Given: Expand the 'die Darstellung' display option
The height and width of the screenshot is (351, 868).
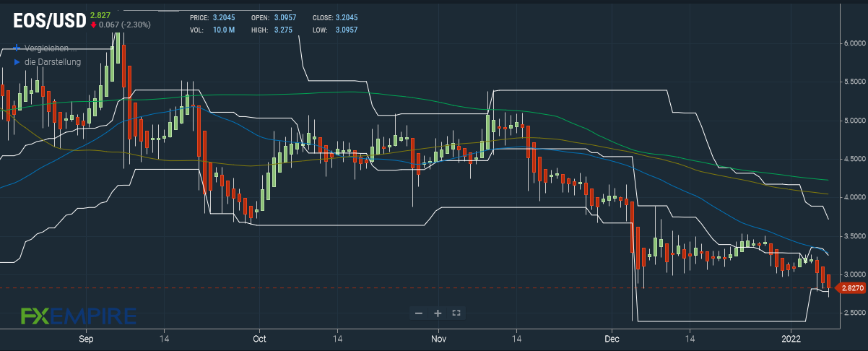Looking at the screenshot, I should point(47,62).
